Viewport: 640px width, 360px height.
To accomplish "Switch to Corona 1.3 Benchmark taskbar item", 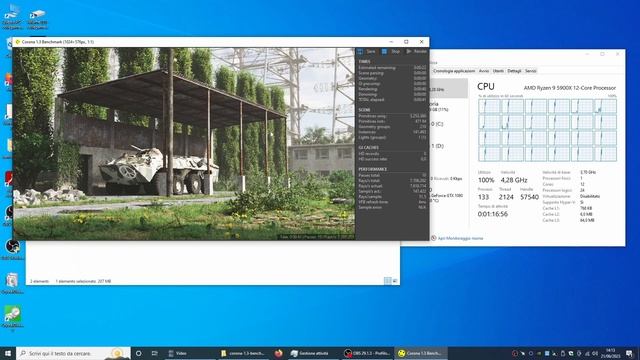I will [x=420, y=353].
